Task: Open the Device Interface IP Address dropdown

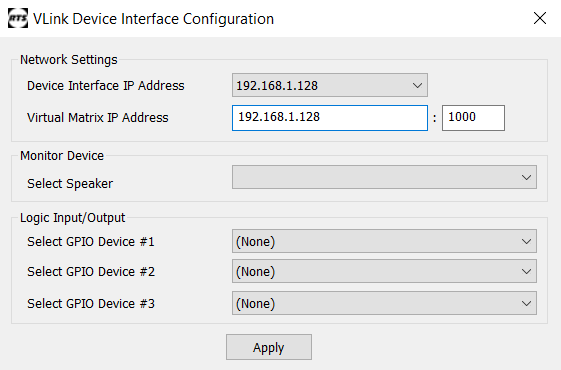Action: coord(330,85)
